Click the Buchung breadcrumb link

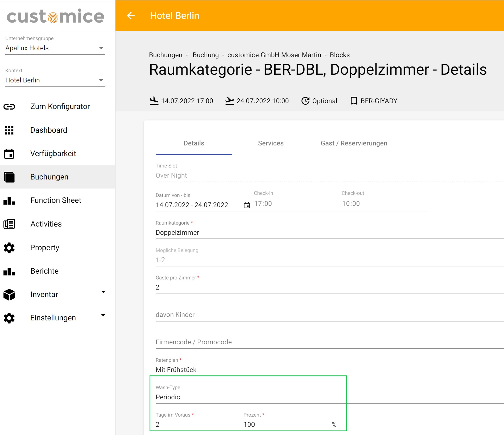coord(205,55)
